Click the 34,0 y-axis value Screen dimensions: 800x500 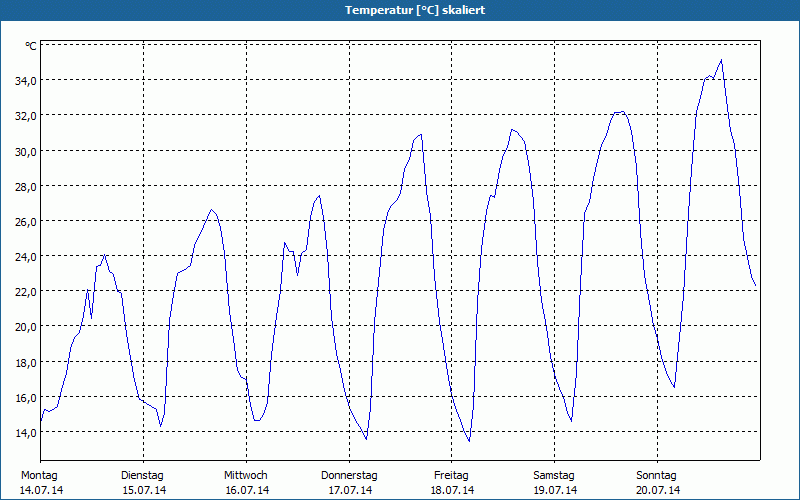[x=26, y=81]
